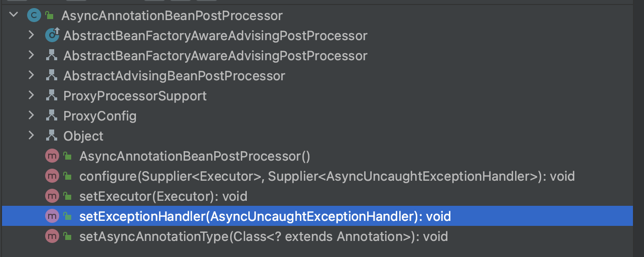The height and width of the screenshot is (257, 644).
Task: Collapse the AsyncAnnotationBeanPostProcessor root node
Action: 14,15
